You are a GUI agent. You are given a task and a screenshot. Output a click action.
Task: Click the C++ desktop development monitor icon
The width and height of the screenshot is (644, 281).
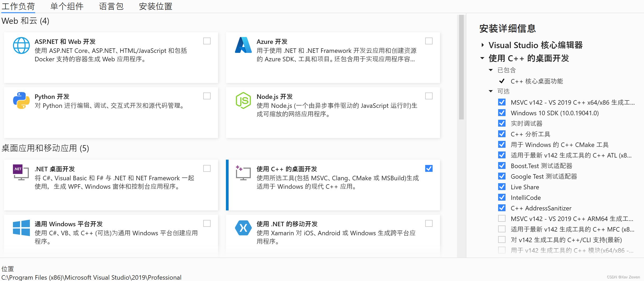pos(243,173)
